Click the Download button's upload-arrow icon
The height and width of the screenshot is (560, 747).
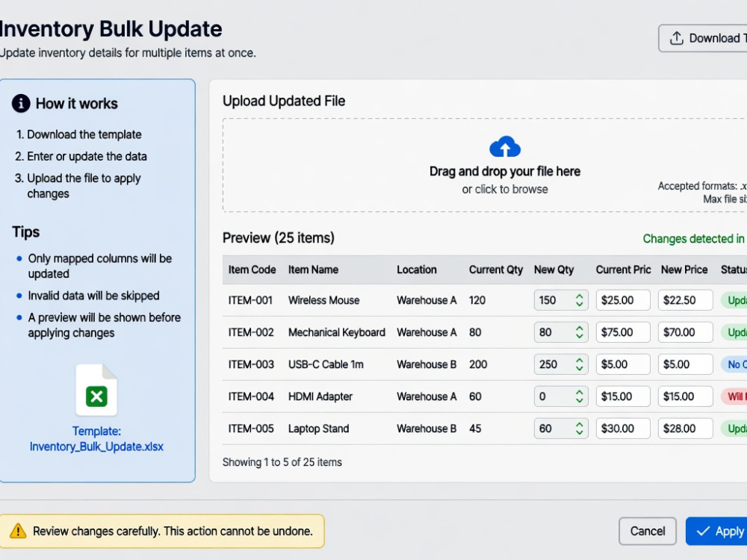(677, 38)
